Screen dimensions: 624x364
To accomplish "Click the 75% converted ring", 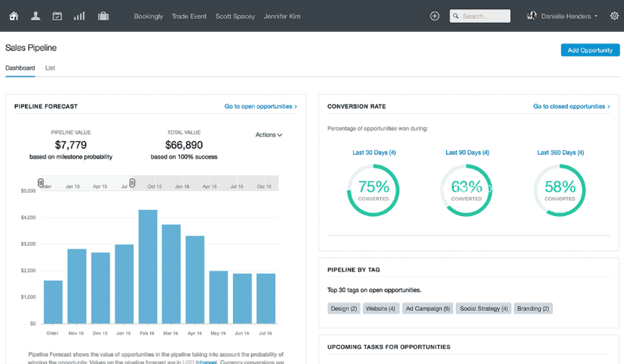I will pyautogui.click(x=373, y=190).
